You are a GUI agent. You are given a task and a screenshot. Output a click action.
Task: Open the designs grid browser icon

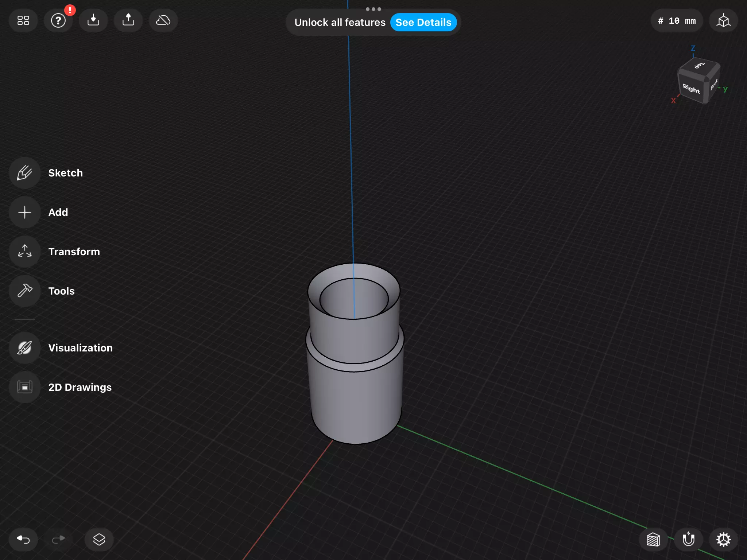pyautogui.click(x=23, y=21)
